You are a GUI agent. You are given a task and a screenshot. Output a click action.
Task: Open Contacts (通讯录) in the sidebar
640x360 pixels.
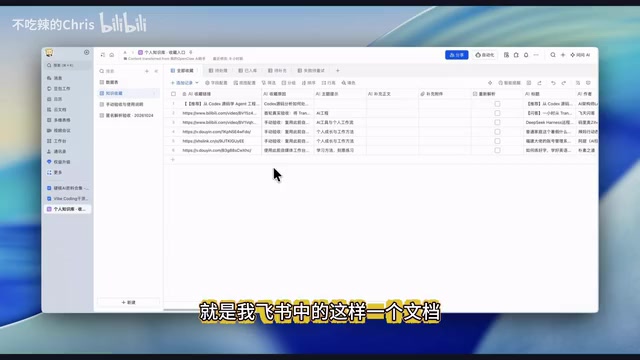tap(56, 151)
